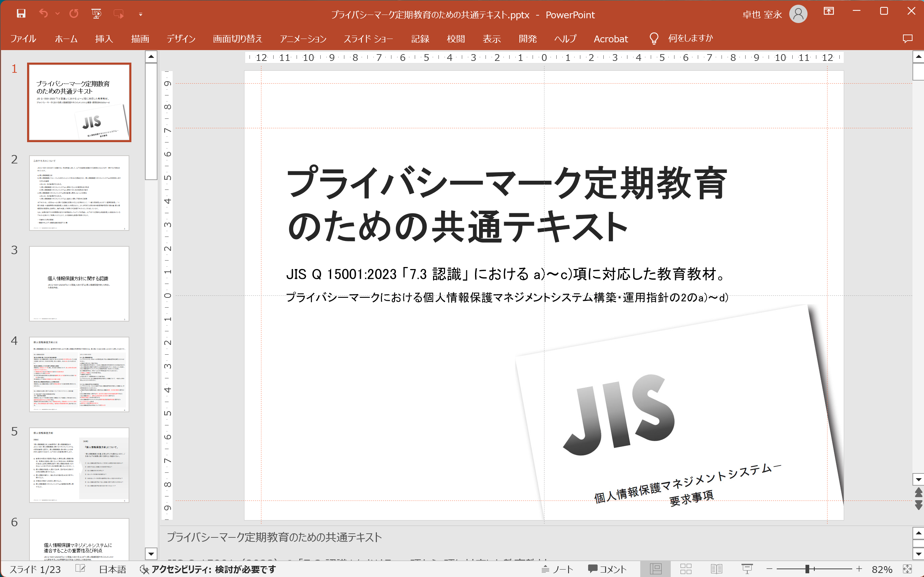The height and width of the screenshot is (577, 924).
Task: Open Ribbon Display Options icon
Action: (829, 12)
